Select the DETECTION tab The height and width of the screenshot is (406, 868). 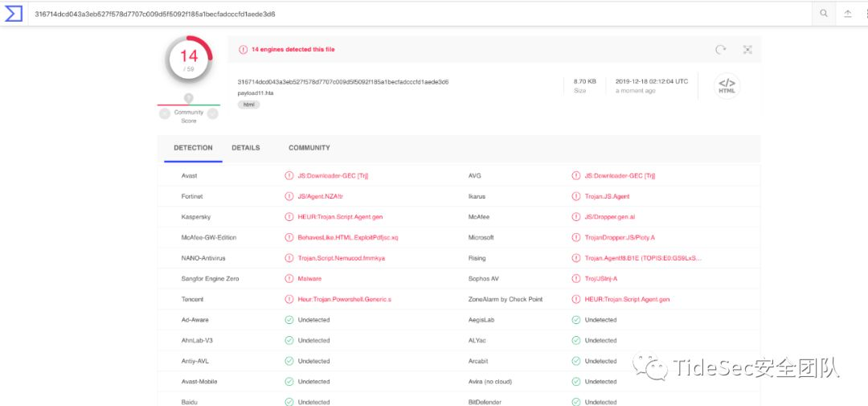[193, 148]
